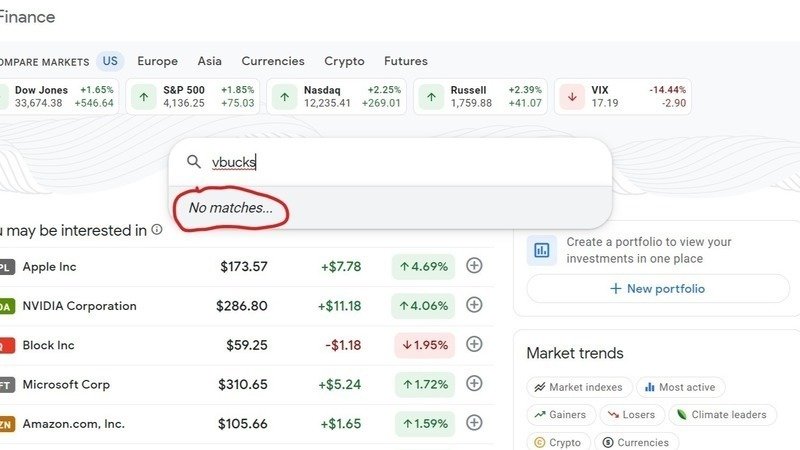The height and width of the screenshot is (450, 800).
Task: Add NVIDIA Corporation to watchlist
Action: 475,305
